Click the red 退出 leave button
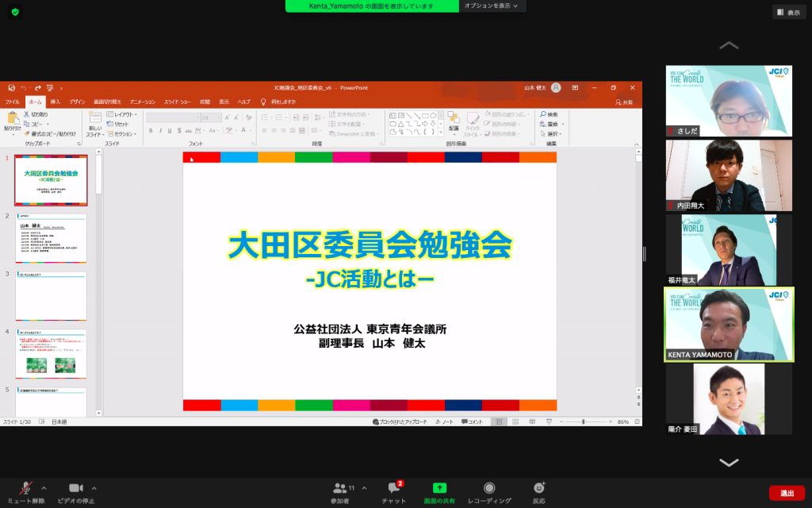Screen dimensions: 812x508 coord(786,493)
